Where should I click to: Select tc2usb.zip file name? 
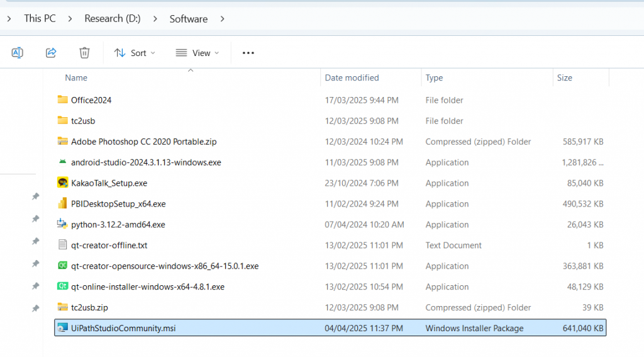click(x=89, y=308)
